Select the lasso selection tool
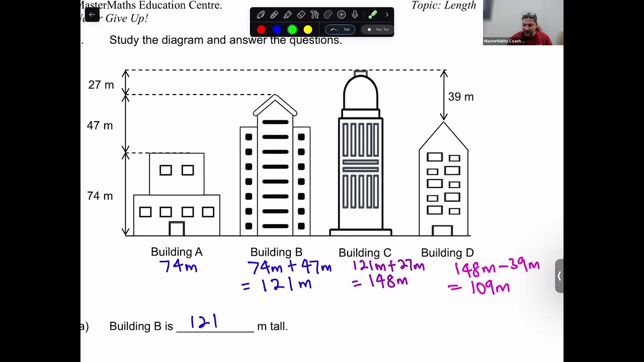Image resolution: width=644 pixels, height=362 pixels. click(x=328, y=15)
